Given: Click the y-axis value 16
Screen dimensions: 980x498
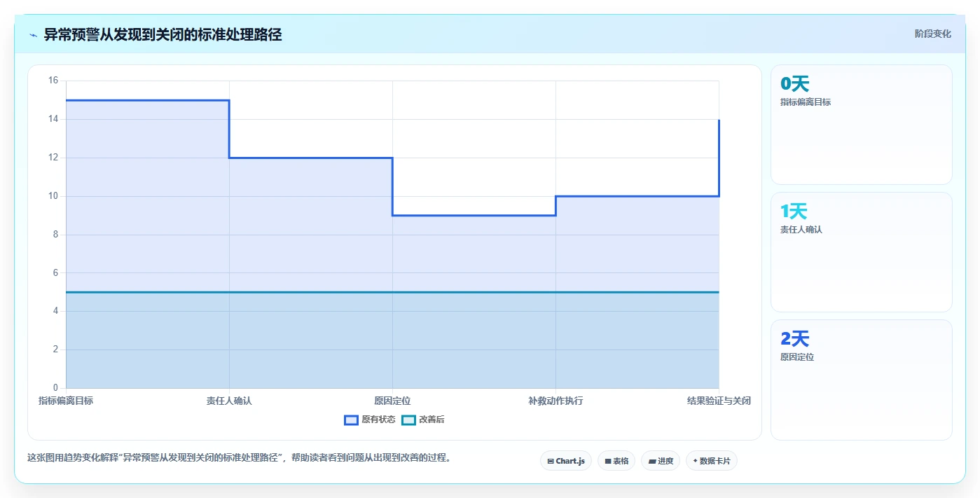Looking at the screenshot, I should [x=53, y=81].
